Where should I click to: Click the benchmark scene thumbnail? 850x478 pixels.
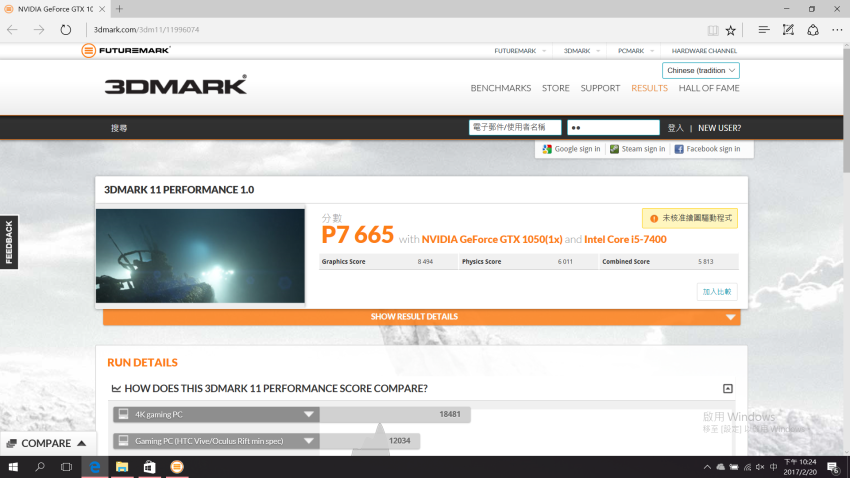[x=200, y=256]
